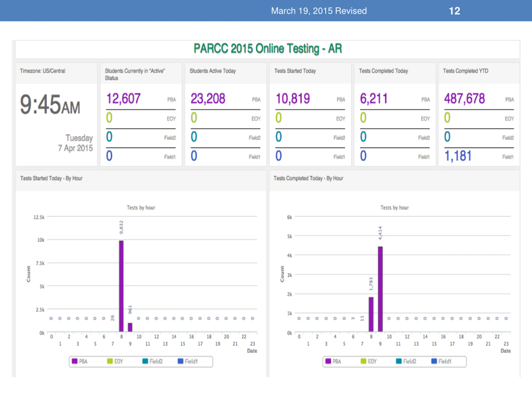Toggle PBA series in Tests Completed legend
This screenshot has height=399, width=532.
point(333,361)
